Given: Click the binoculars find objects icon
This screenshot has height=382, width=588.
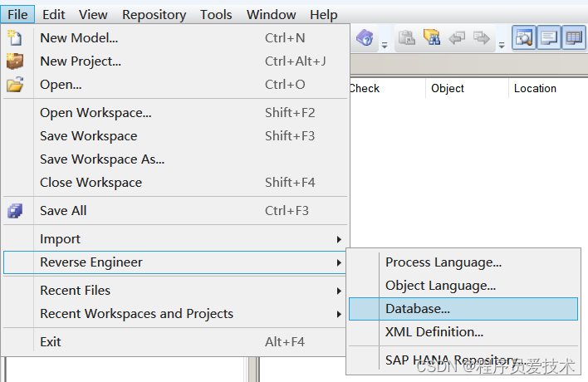Looking at the screenshot, I should [x=431, y=38].
